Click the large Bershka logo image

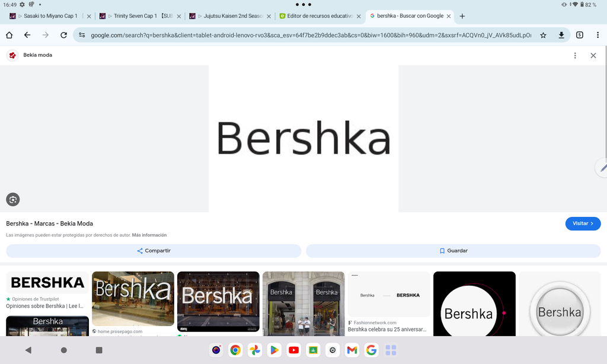[x=303, y=138]
